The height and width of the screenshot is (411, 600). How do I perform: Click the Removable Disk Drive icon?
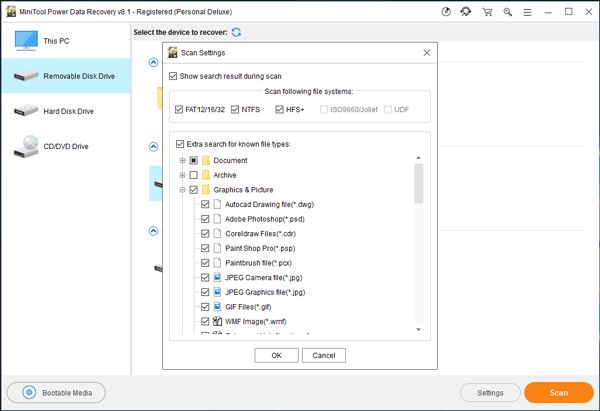pos(26,76)
